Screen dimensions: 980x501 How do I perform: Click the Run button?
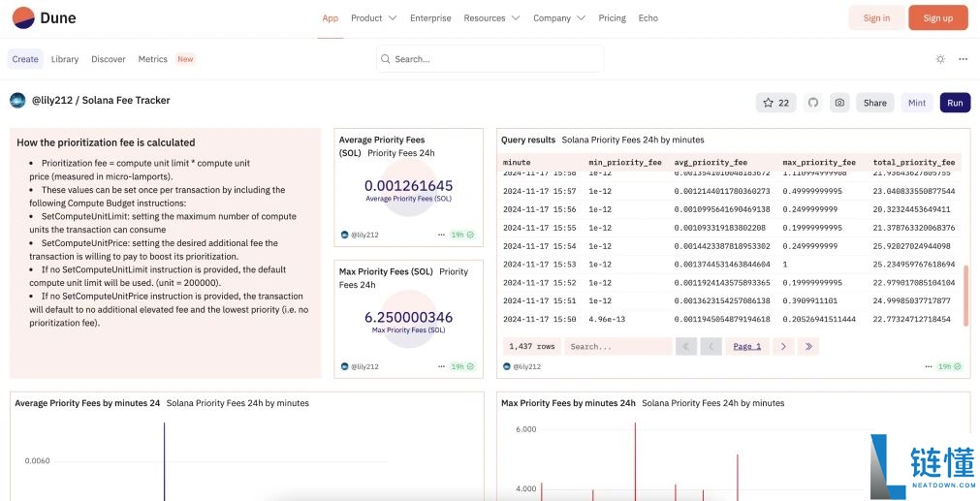pos(955,103)
